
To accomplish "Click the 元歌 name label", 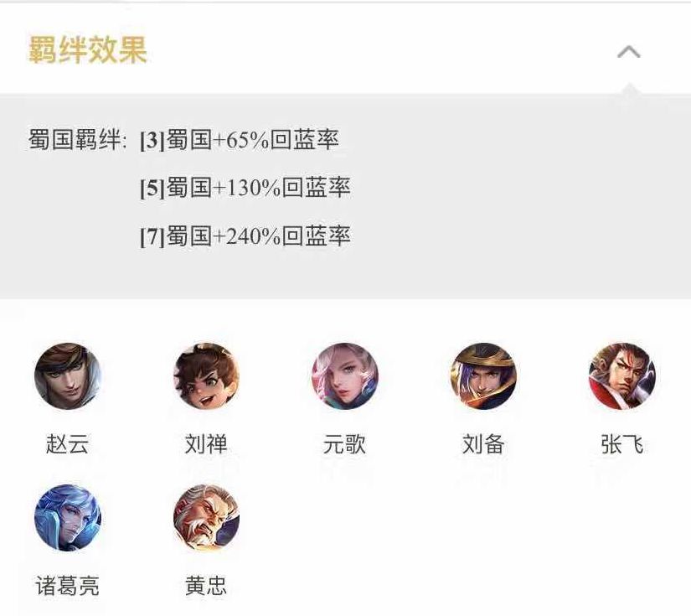I will [344, 444].
